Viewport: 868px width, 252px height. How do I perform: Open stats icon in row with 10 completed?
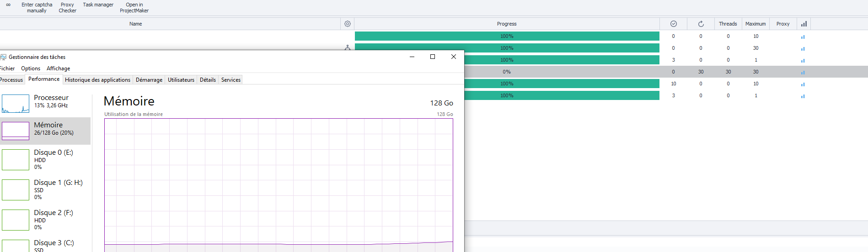coord(803,84)
